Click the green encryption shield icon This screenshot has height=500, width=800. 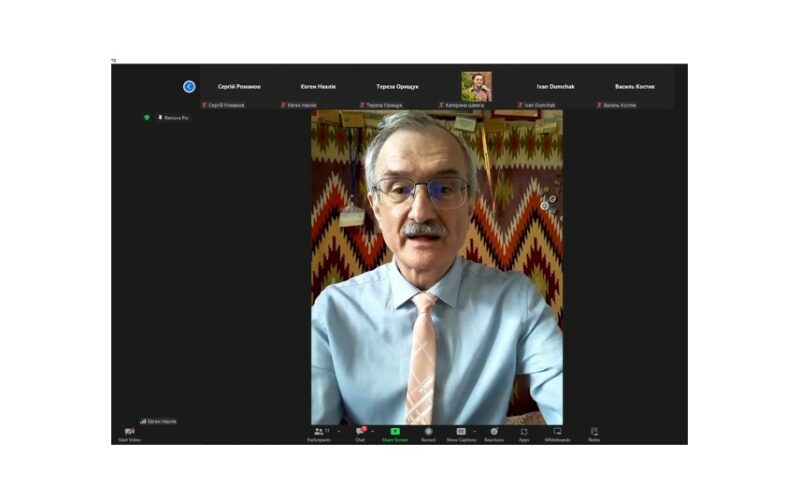[x=147, y=117]
